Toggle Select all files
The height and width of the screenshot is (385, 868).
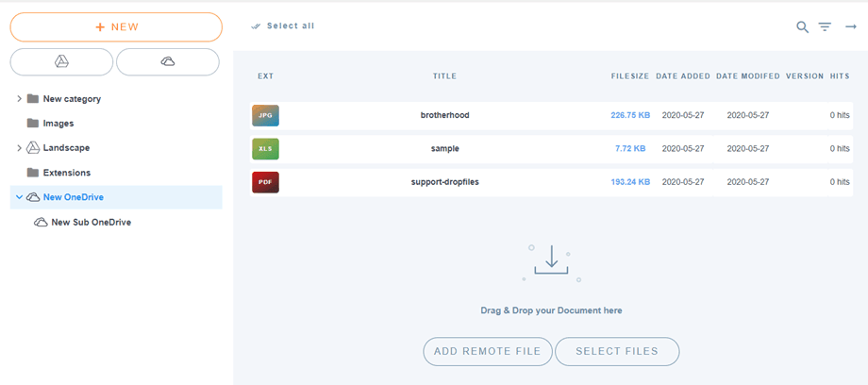coord(283,26)
